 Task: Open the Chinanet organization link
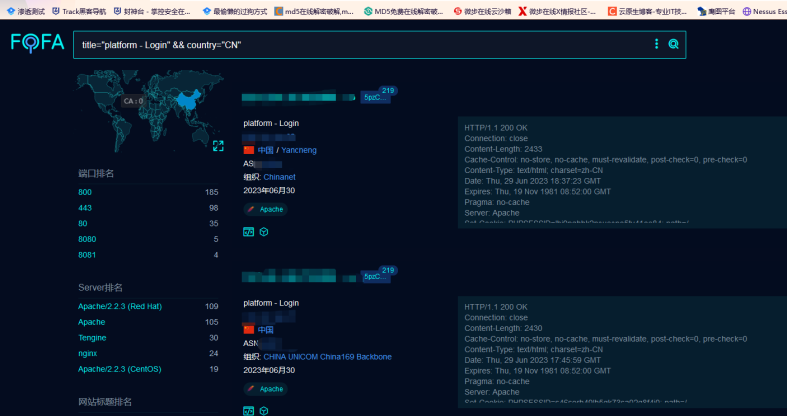point(280,177)
